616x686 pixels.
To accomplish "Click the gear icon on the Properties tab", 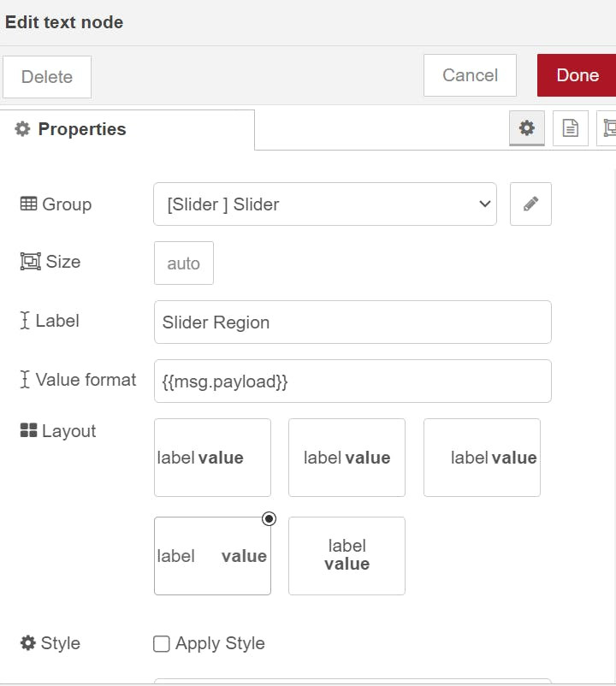I will [22, 129].
